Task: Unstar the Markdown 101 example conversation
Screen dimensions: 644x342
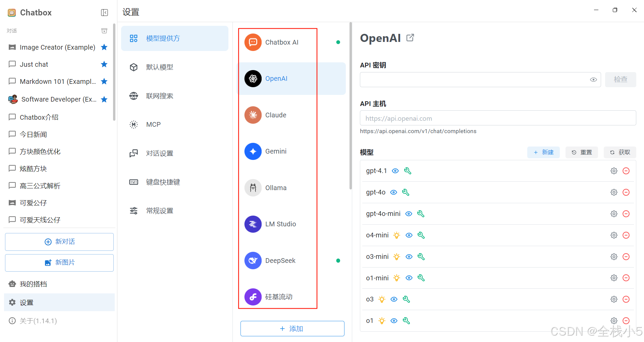Action: 104,81
